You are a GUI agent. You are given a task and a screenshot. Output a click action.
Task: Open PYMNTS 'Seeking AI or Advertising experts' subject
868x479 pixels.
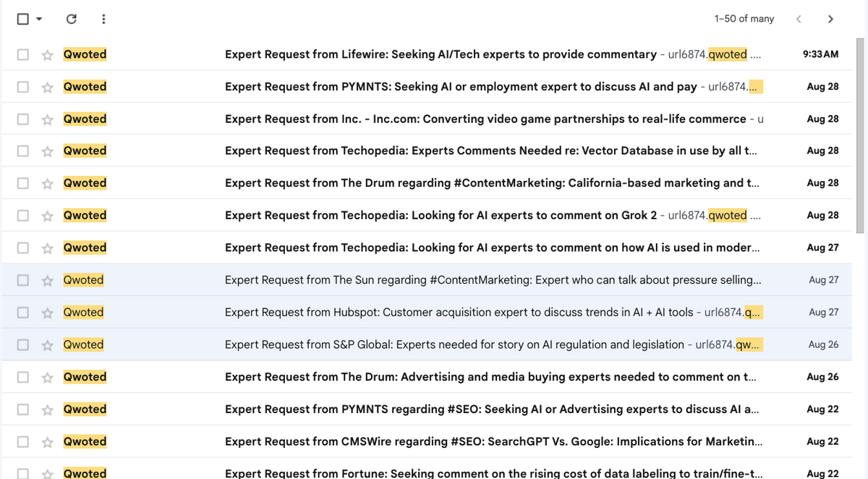[492, 410]
